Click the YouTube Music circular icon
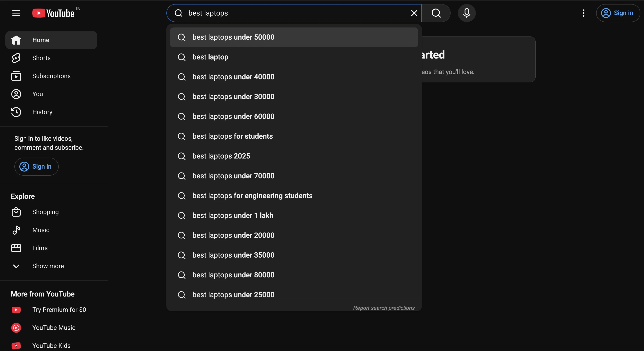Viewport: 644px width, 351px height. click(x=16, y=328)
